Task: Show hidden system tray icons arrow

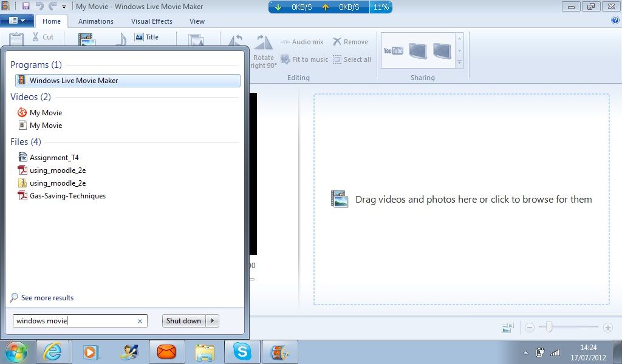Action: 525,352
